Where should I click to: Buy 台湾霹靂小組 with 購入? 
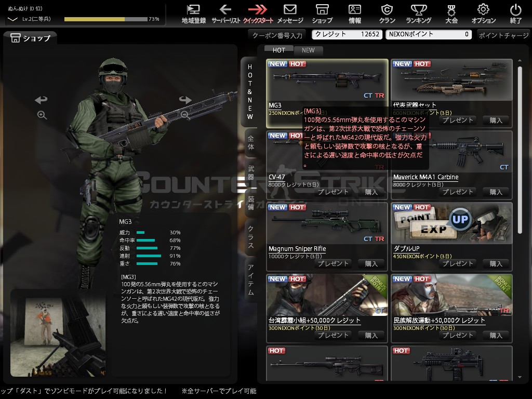pyautogui.click(x=371, y=335)
